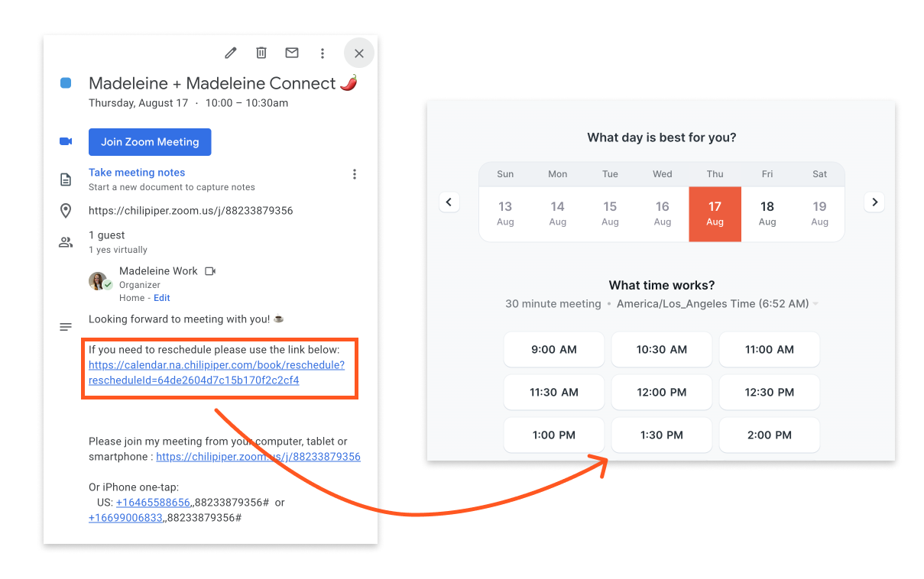Choose the 11:00 AM time slot
Screen dimensions: 924x579
[770, 350]
